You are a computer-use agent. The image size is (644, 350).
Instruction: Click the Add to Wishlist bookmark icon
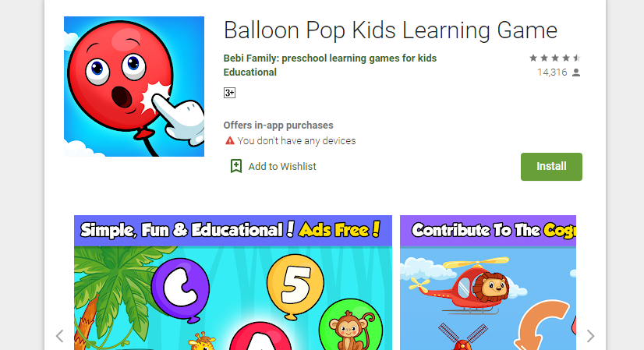pyautogui.click(x=235, y=166)
